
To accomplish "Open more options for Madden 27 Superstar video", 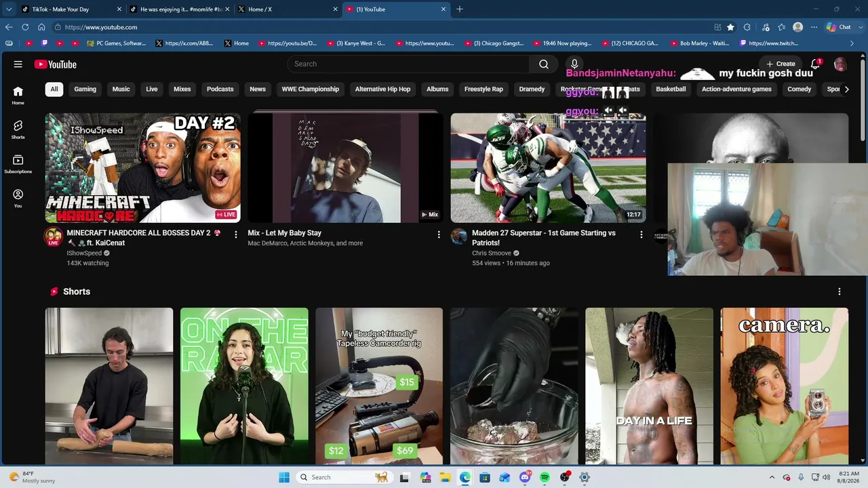I will 642,235.
